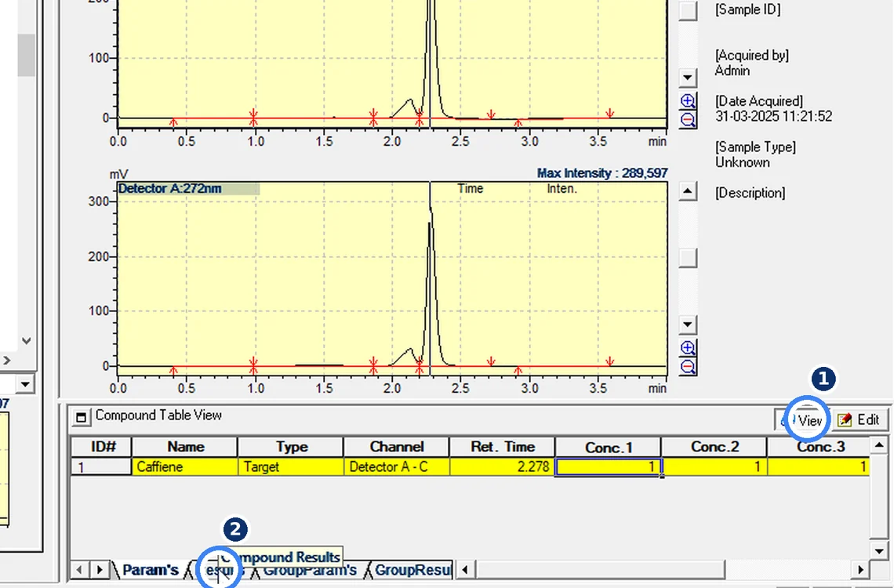Click the Conc.1 column header
Viewport: 894px width, 588px height.
coord(609,447)
